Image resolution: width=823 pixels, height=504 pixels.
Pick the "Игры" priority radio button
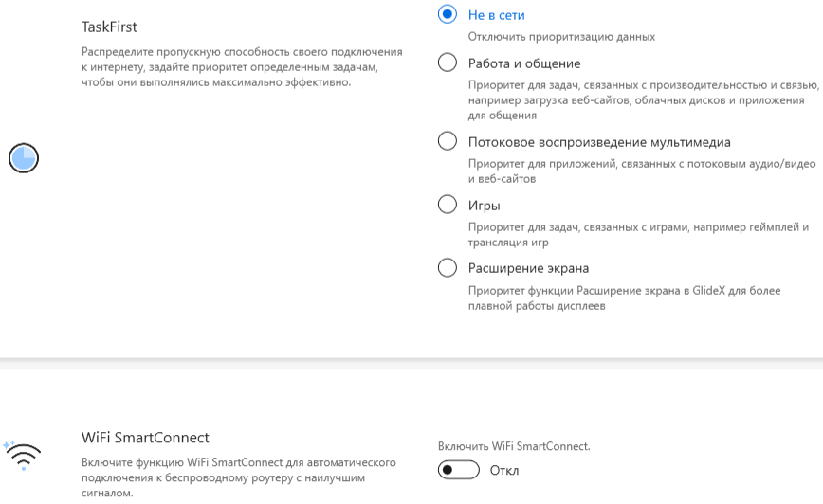[x=448, y=206]
